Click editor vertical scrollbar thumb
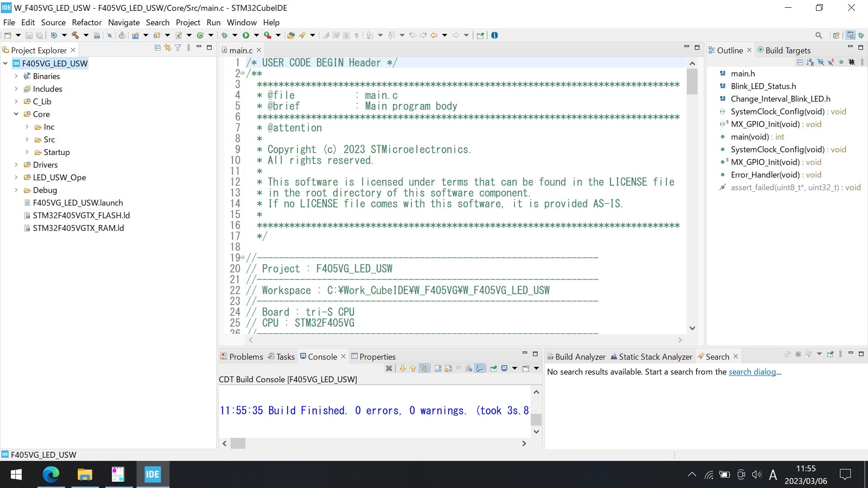Viewport: 868px width, 488px height. [x=692, y=81]
